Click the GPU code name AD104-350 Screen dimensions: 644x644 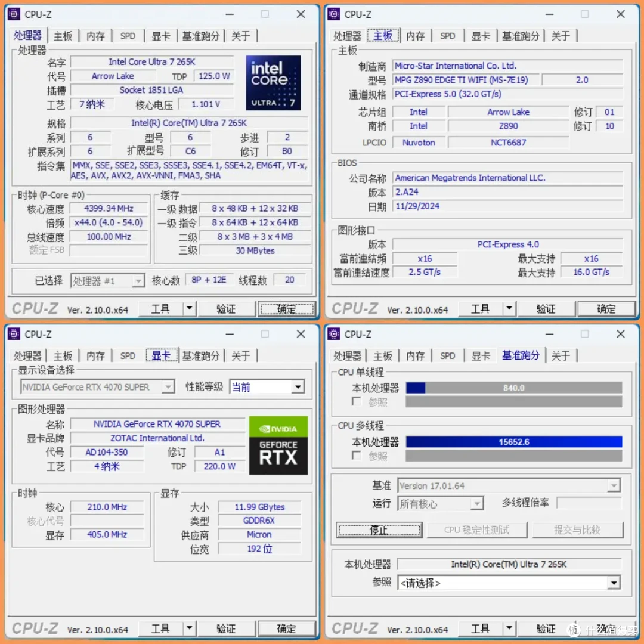[107, 452]
